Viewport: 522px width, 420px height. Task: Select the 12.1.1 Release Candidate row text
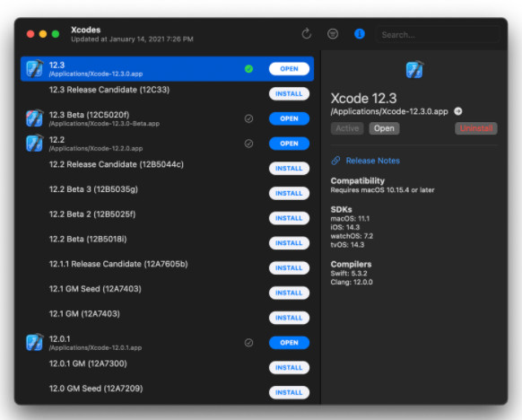click(118, 264)
